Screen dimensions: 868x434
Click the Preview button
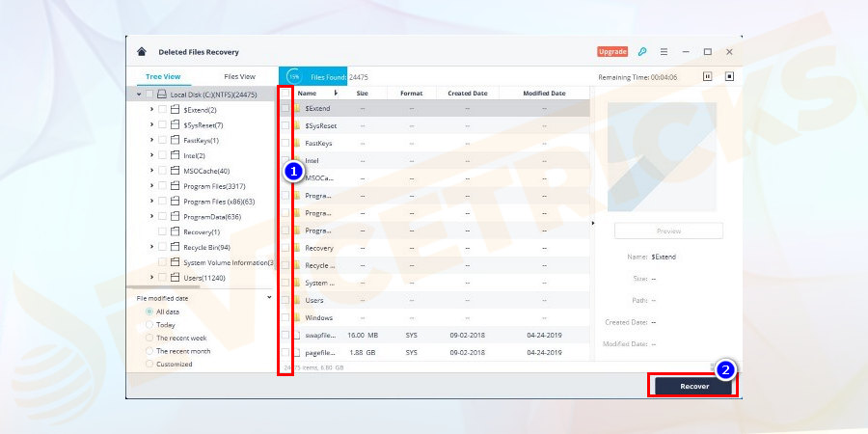(668, 231)
